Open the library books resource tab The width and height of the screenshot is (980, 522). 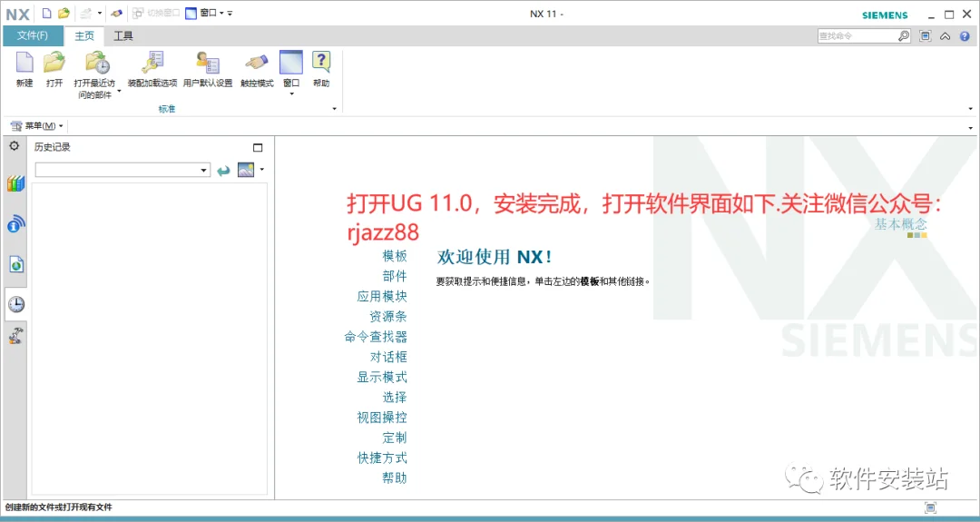pyautogui.click(x=15, y=183)
